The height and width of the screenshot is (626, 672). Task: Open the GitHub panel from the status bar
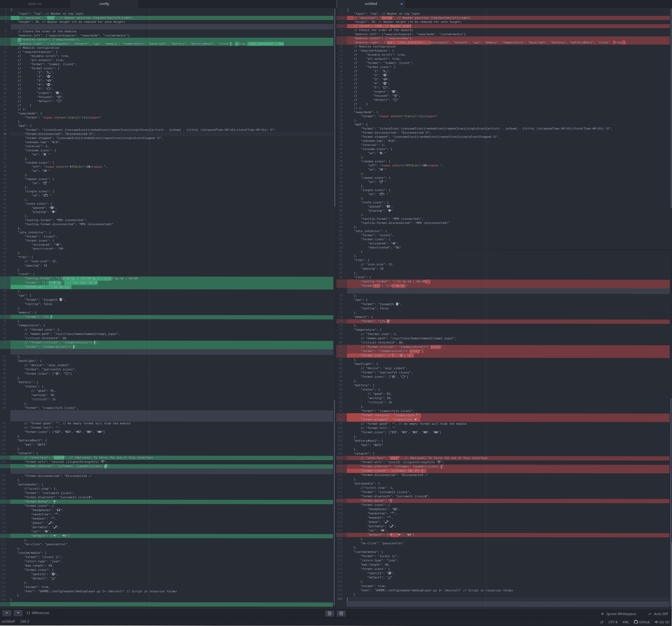[x=641, y=622]
